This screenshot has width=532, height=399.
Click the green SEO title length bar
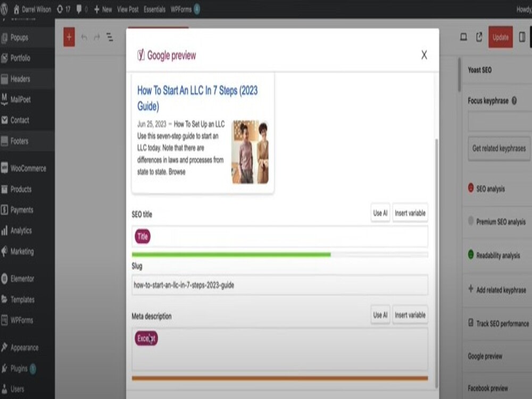tap(231, 254)
